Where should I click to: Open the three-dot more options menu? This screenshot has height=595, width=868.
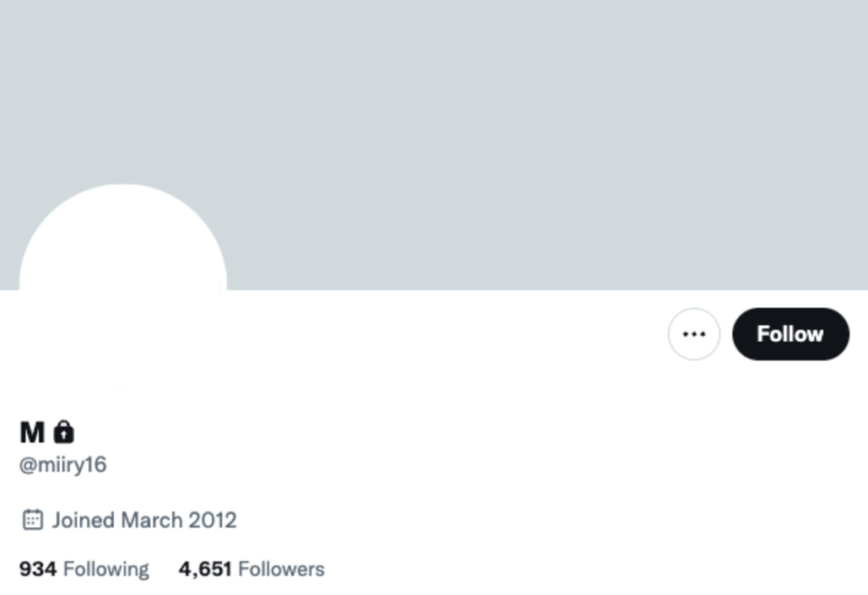click(x=693, y=334)
